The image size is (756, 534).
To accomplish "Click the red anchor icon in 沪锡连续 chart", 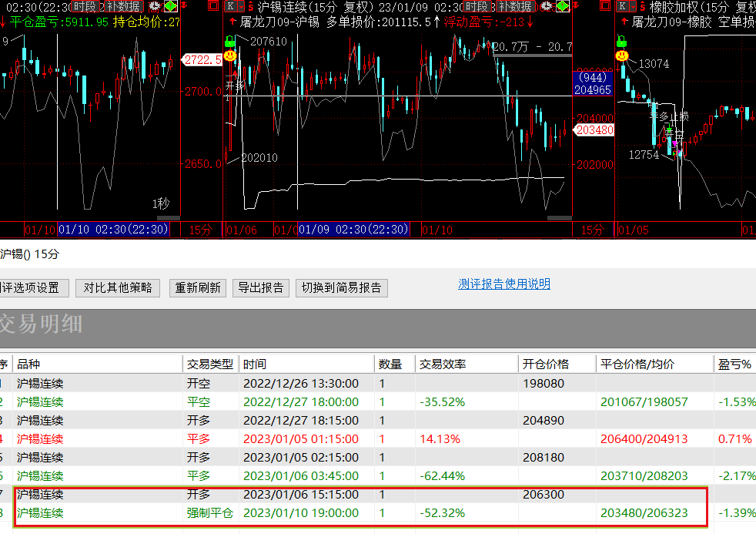I will tap(575, 6).
